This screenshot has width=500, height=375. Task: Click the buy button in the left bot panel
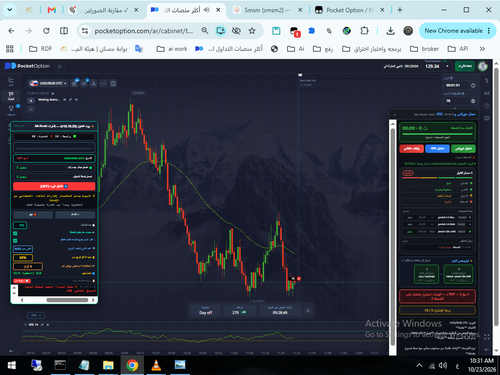[75, 214]
